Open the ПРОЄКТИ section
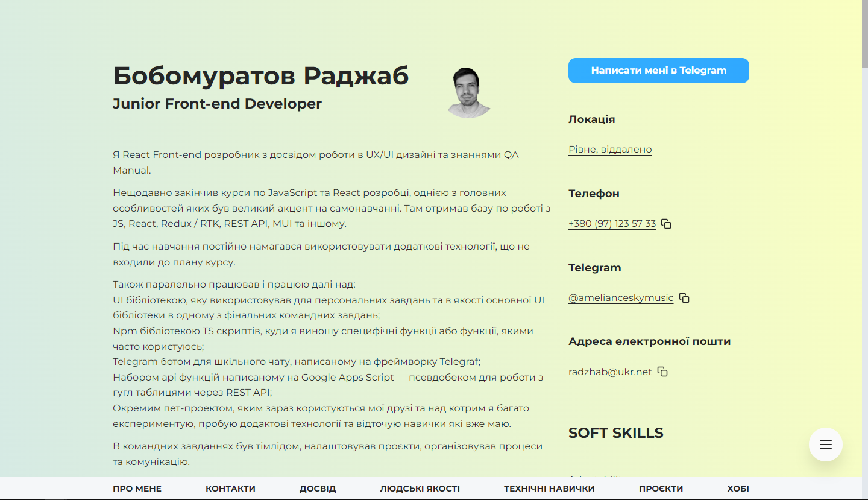Image resolution: width=868 pixels, height=500 pixels. tap(662, 489)
